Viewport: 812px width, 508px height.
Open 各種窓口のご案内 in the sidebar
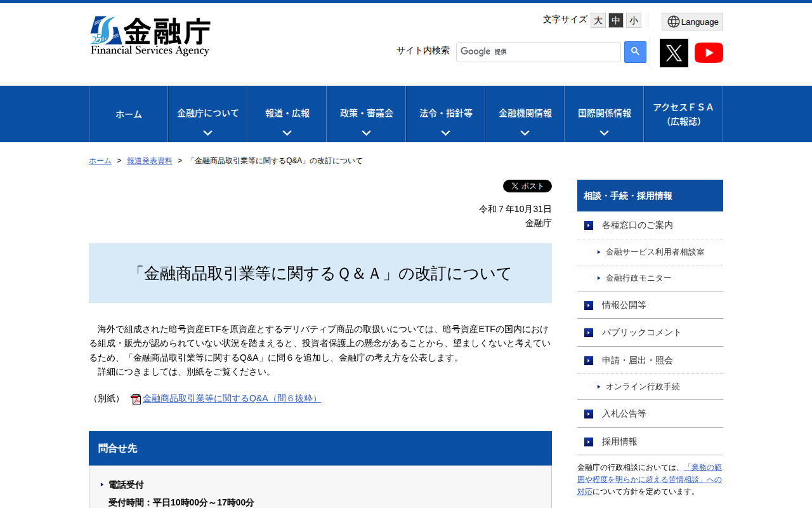tap(638, 225)
